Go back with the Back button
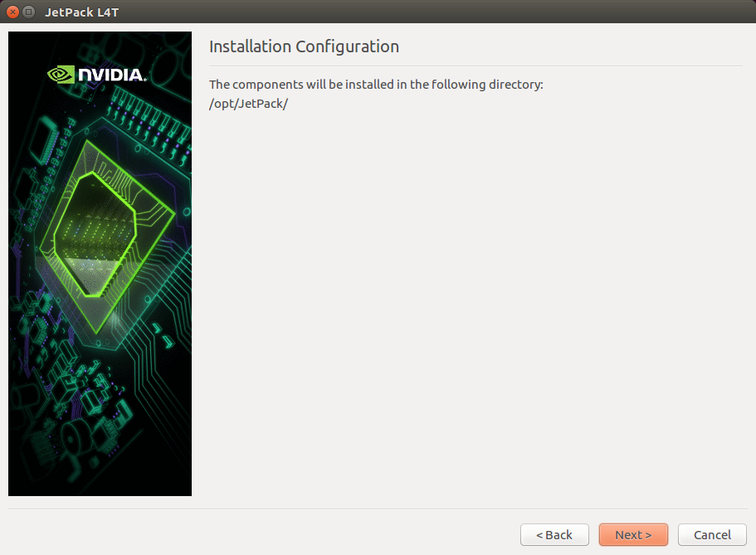This screenshot has width=756, height=555. click(x=554, y=535)
